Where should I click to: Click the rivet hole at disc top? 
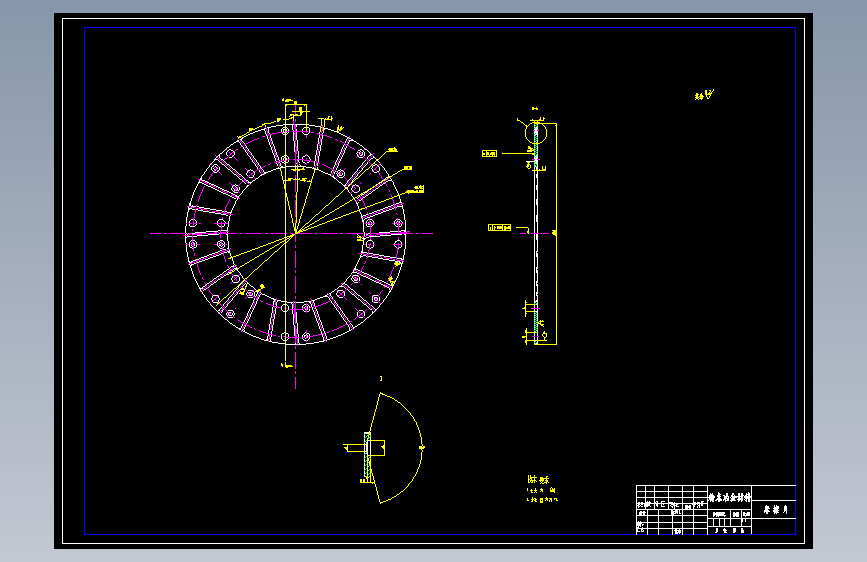click(306, 131)
